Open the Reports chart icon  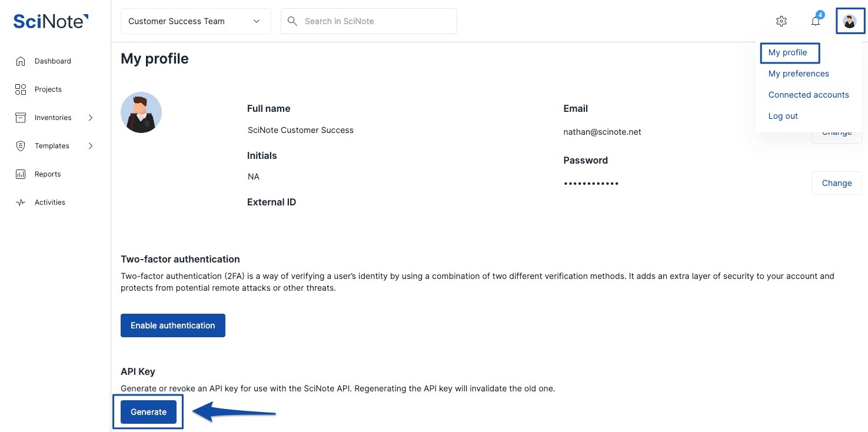click(21, 174)
